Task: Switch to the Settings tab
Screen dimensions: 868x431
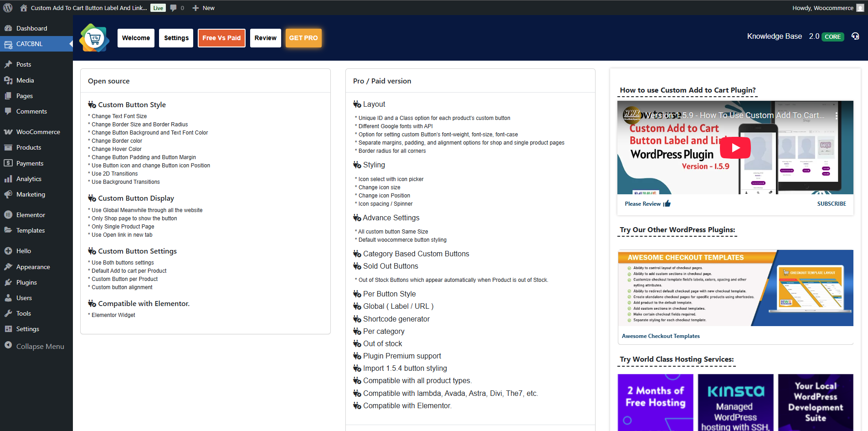Action: click(176, 38)
